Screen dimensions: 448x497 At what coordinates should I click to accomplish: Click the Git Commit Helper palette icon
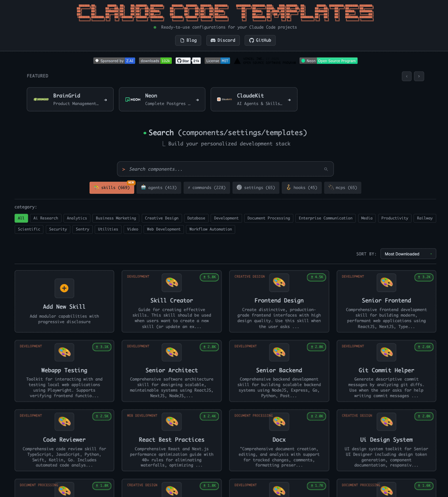tap(386, 352)
